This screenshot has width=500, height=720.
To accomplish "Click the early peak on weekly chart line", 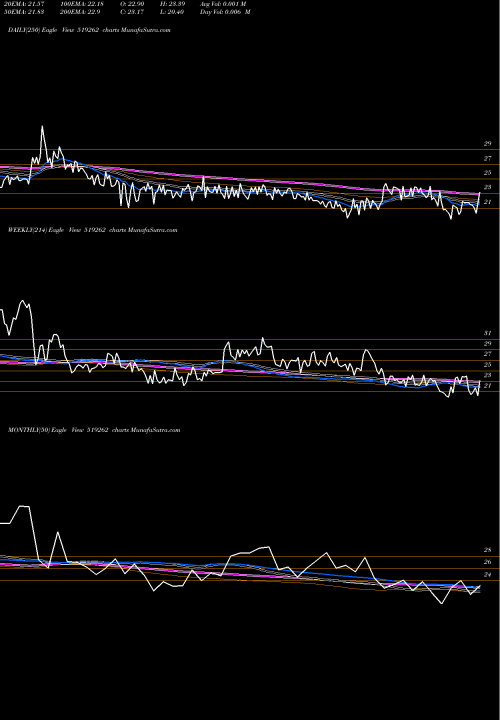I will (23, 301).
